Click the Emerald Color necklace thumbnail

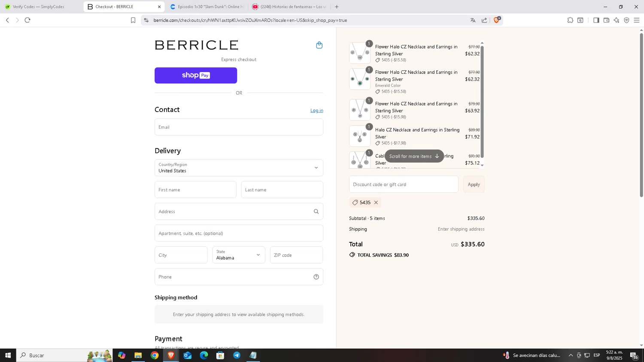(360, 79)
